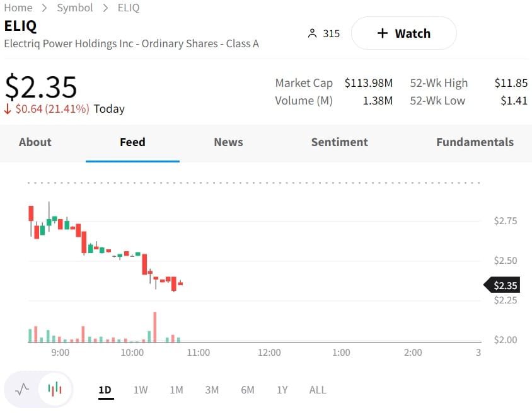Switch chart to 1Y range
Viewport: 532px width, 413px height.
point(282,390)
